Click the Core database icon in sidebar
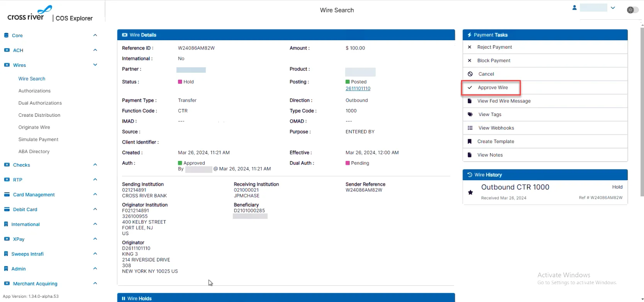This screenshot has width=644, height=302. pos(6,35)
